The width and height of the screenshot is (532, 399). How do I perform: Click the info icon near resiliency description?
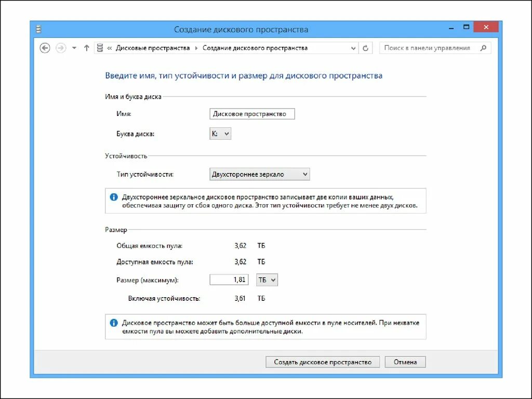[x=114, y=197]
